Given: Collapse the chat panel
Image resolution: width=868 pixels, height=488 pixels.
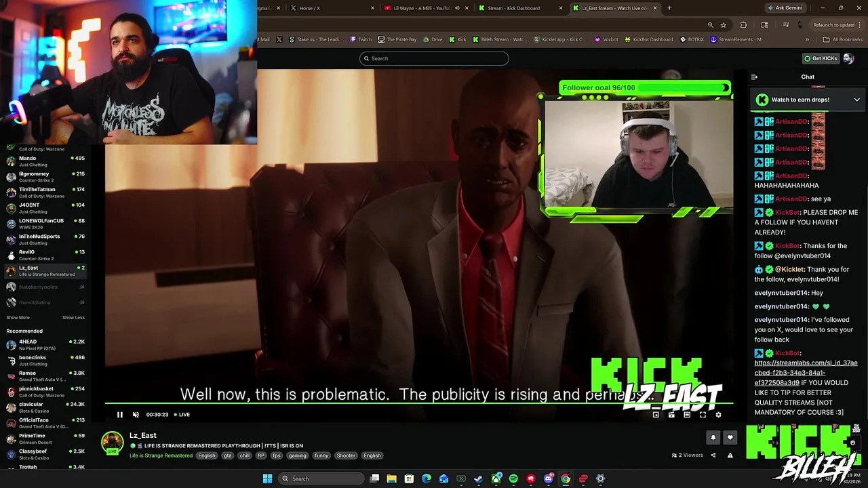Looking at the screenshot, I should 754,77.
